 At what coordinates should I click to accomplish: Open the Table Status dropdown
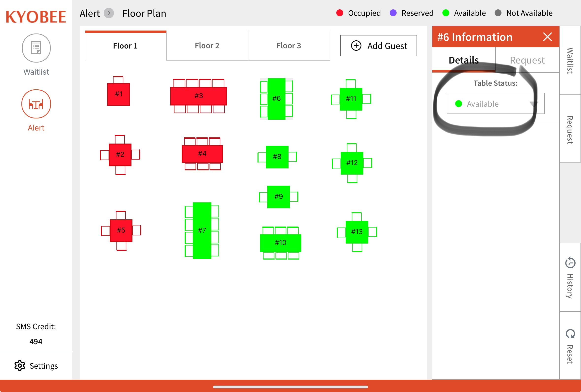(495, 104)
